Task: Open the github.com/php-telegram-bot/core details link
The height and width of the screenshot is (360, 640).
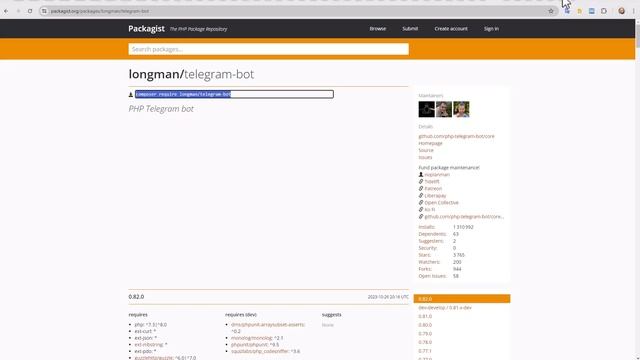Action: pos(456,136)
